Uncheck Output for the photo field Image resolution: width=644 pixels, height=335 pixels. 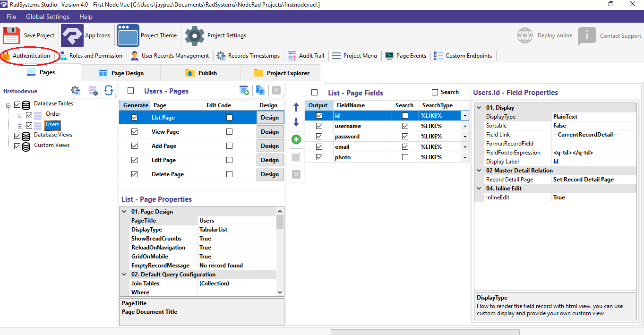click(319, 157)
